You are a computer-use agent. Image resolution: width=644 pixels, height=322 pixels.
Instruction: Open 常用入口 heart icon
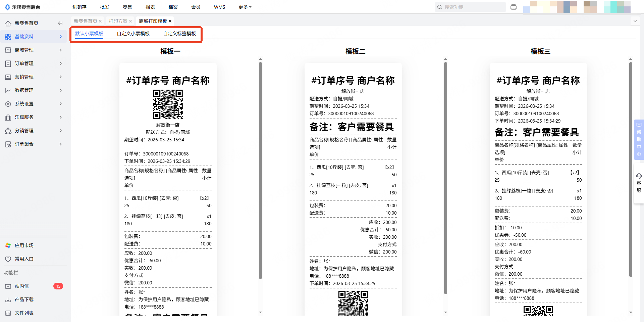(x=8, y=259)
